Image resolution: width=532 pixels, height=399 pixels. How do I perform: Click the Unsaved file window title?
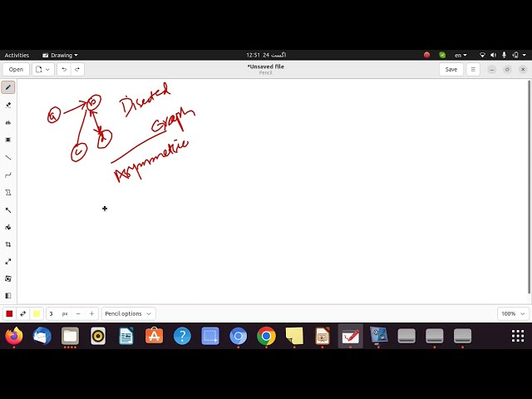point(266,66)
